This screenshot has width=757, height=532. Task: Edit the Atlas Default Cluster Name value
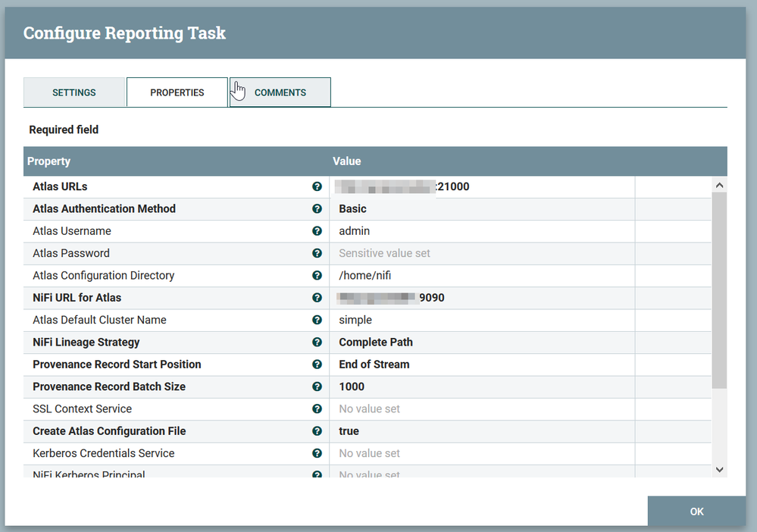click(x=481, y=320)
